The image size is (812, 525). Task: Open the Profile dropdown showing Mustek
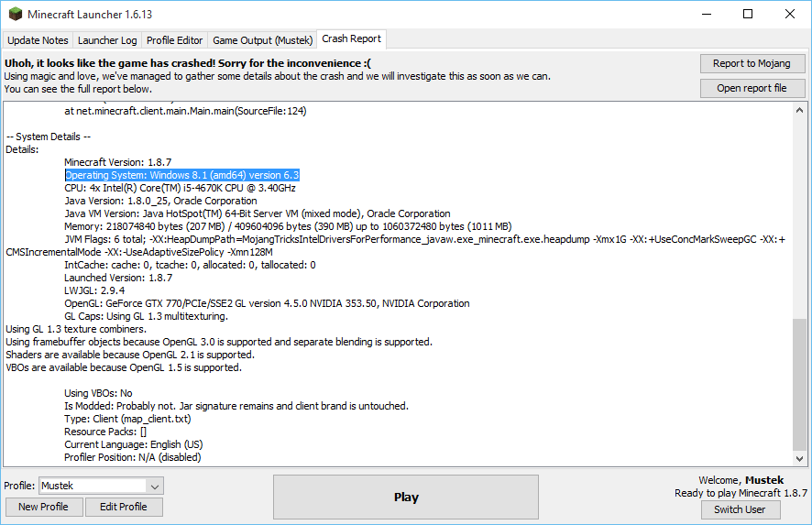point(101,487)
